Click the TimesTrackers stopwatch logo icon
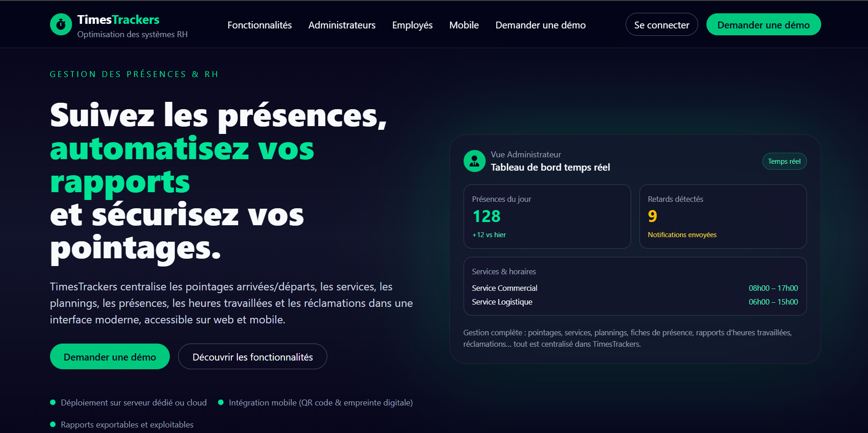This screenshot has height=433, width=868. click(x=61, y=24)
